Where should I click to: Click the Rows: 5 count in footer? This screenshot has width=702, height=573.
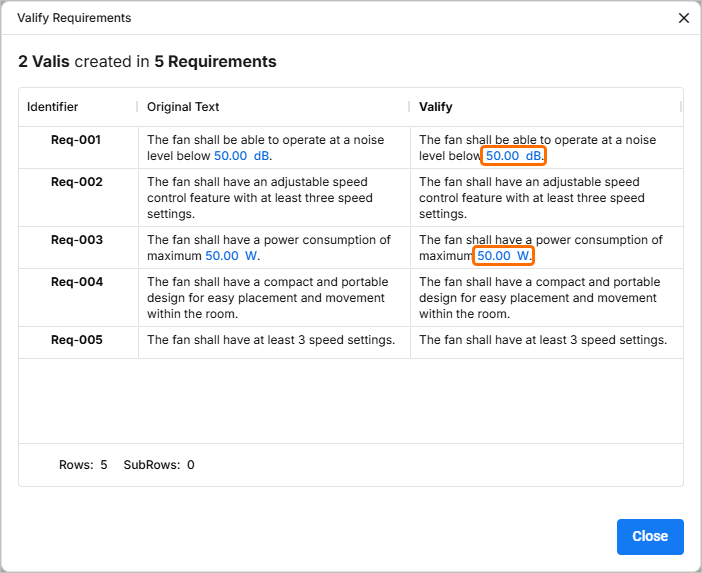pyautogui.click(x=83, y=465)
